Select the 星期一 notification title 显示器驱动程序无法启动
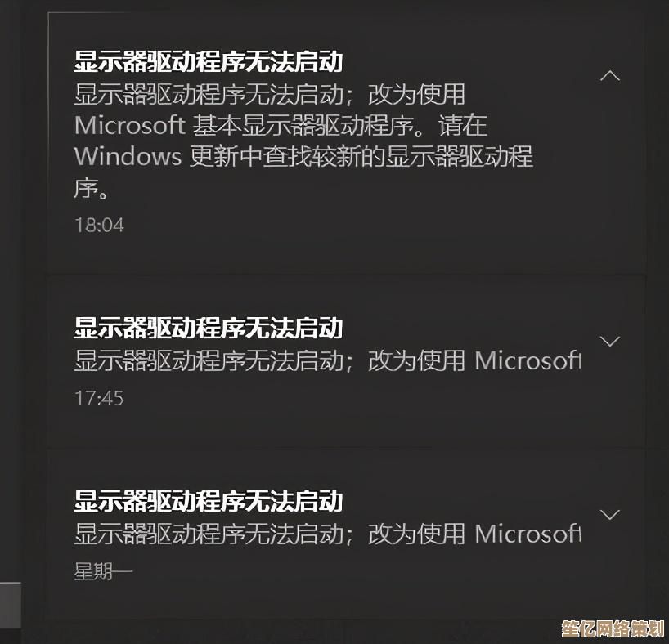The image size is (669, 644). pyautogui.click(x=209, y=501)
